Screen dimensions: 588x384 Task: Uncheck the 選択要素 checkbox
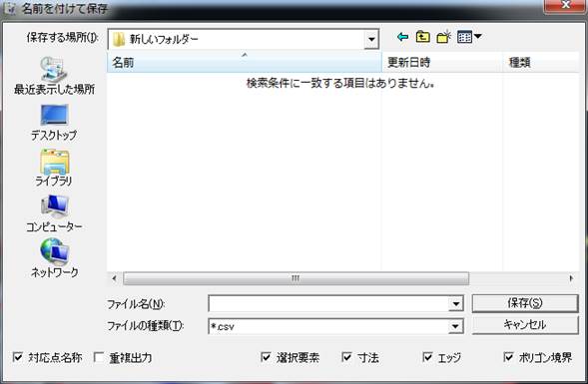[266, 357]
